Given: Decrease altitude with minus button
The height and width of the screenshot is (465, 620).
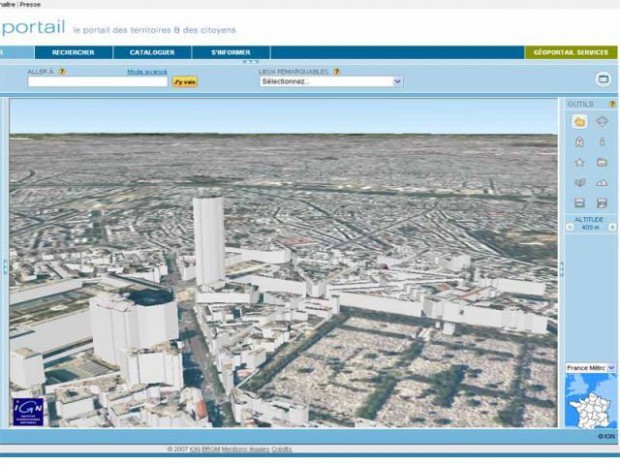Looking at the screenshot, I should pos(570,227).
